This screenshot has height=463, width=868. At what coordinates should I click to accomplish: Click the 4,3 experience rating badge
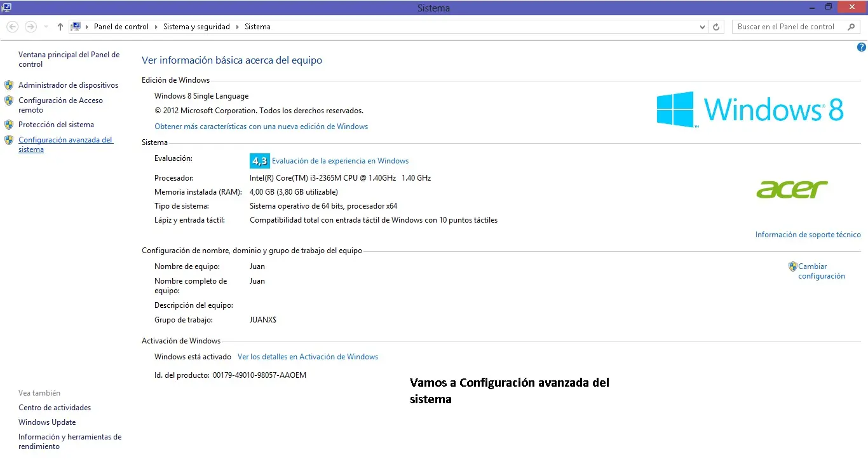point(259,160)
